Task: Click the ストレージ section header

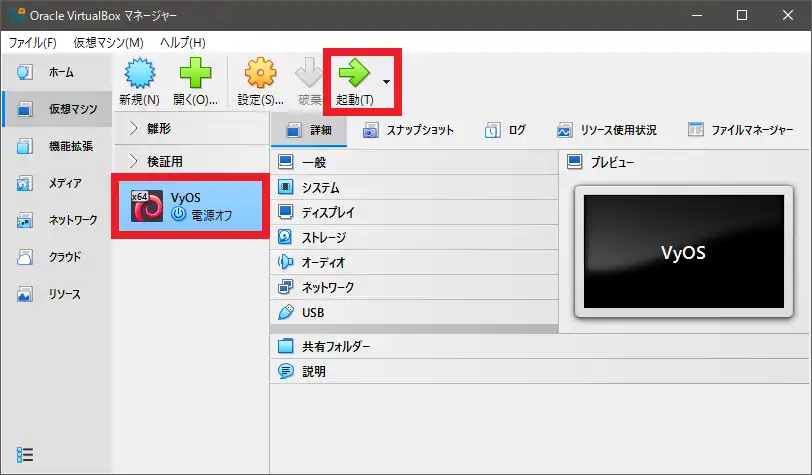Action: click(x=414, y=237)
